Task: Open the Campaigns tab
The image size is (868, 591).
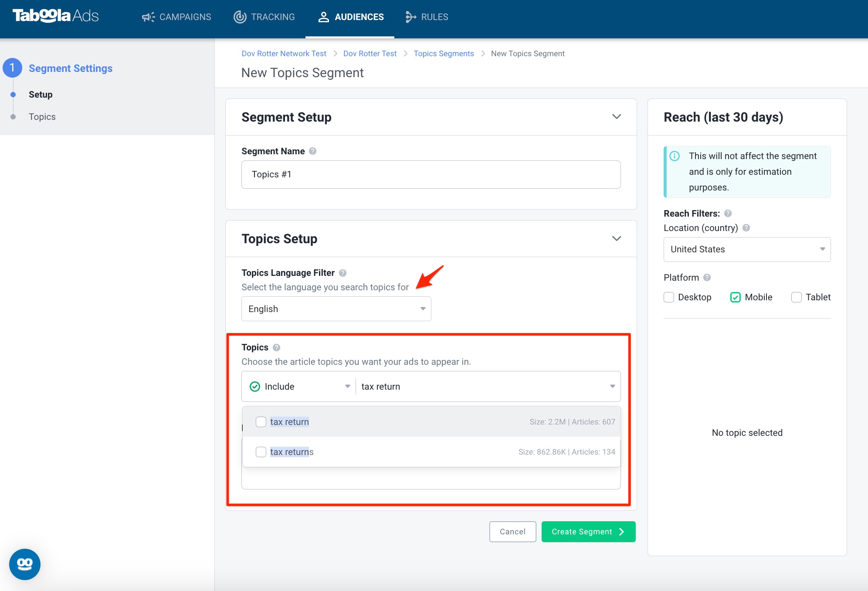Action: tap(176, 17)
